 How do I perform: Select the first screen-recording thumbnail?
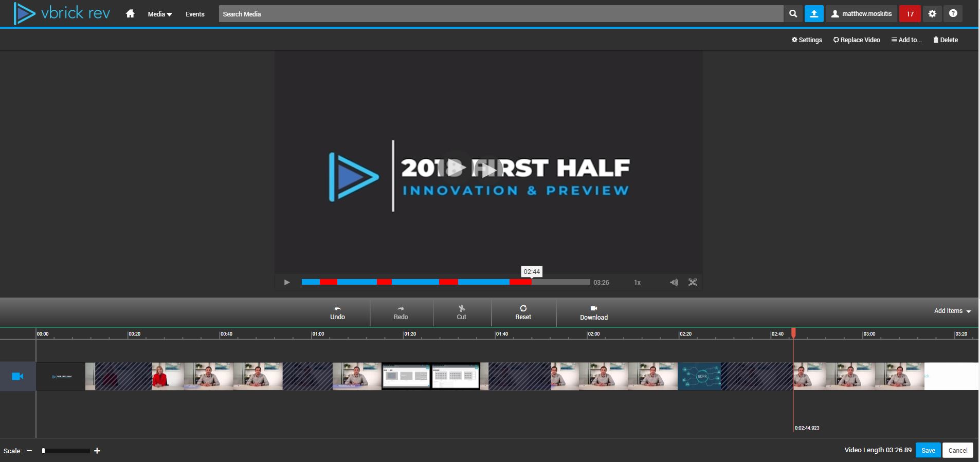pyautogui.click(x=406, y=376)
